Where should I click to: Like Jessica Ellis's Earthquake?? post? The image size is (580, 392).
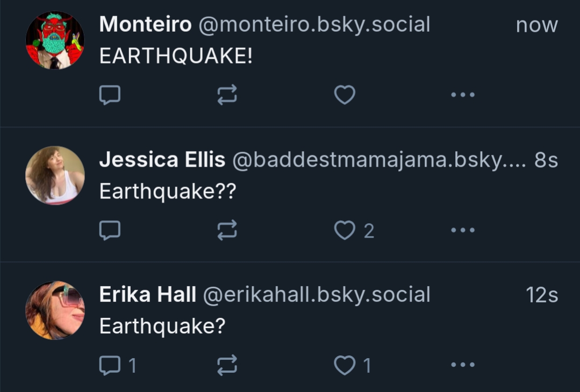point(345,231)
